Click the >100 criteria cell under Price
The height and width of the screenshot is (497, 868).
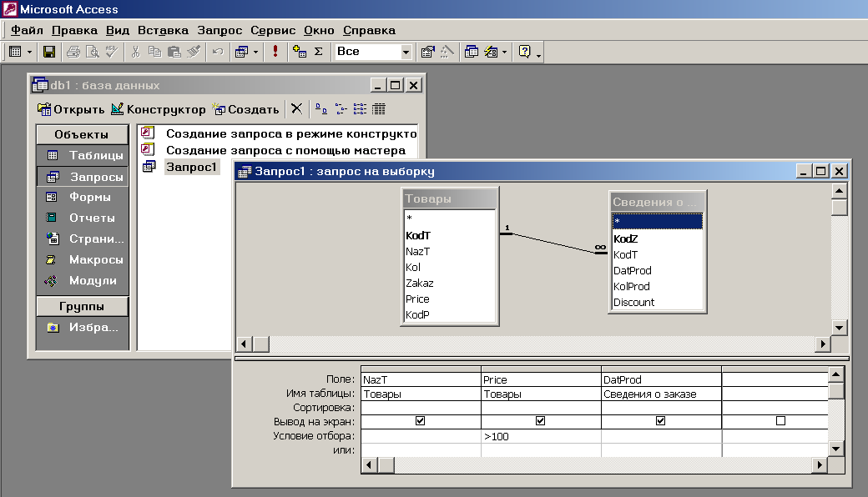click(541, 436)
